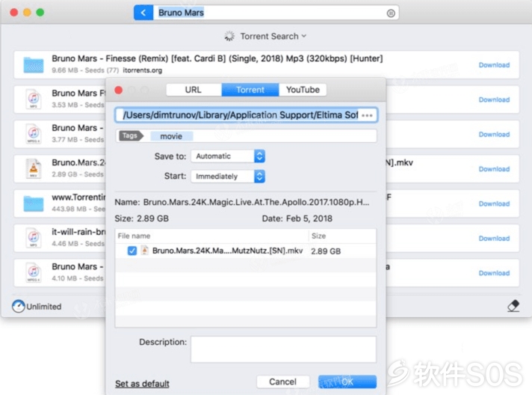Download the 3.53 MB Bruno Mars result
The image size is (532, 395).
click(x=494, y=99)
